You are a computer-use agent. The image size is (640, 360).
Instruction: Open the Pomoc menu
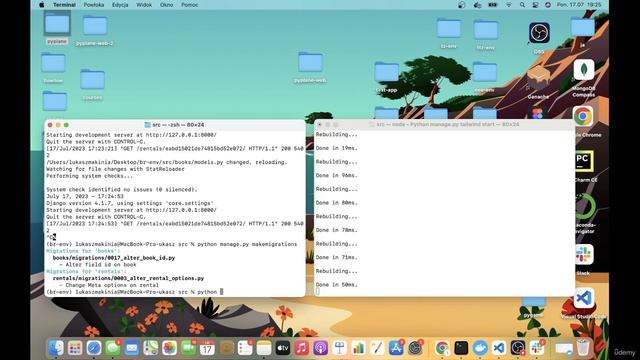point(190,5)
